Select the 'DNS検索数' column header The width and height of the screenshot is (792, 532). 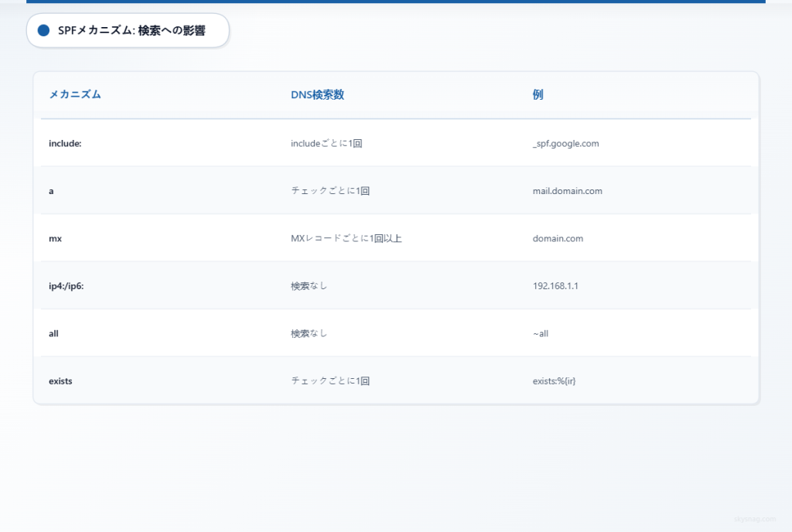click(x=317, y=94)
